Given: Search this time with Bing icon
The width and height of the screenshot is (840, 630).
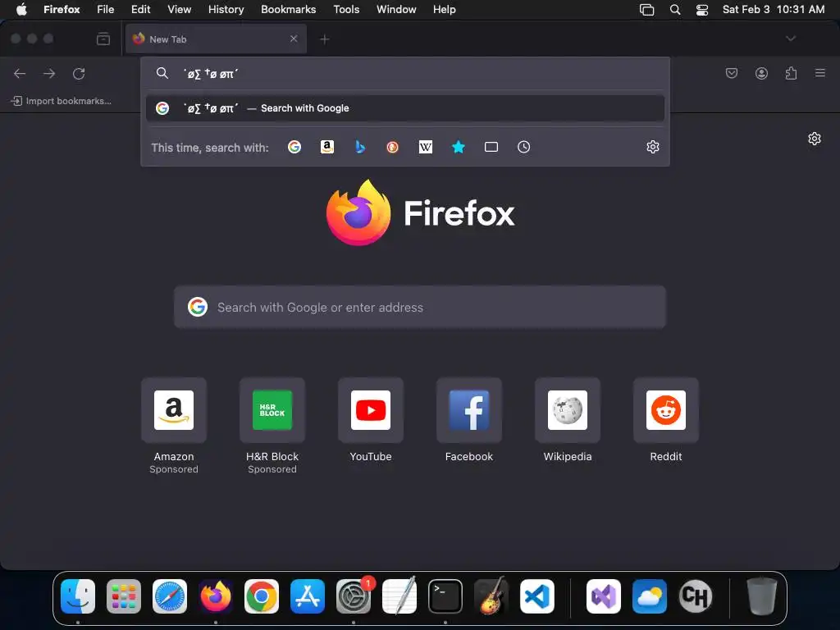Looking at the screenshot, I should [x=360, y=147].
